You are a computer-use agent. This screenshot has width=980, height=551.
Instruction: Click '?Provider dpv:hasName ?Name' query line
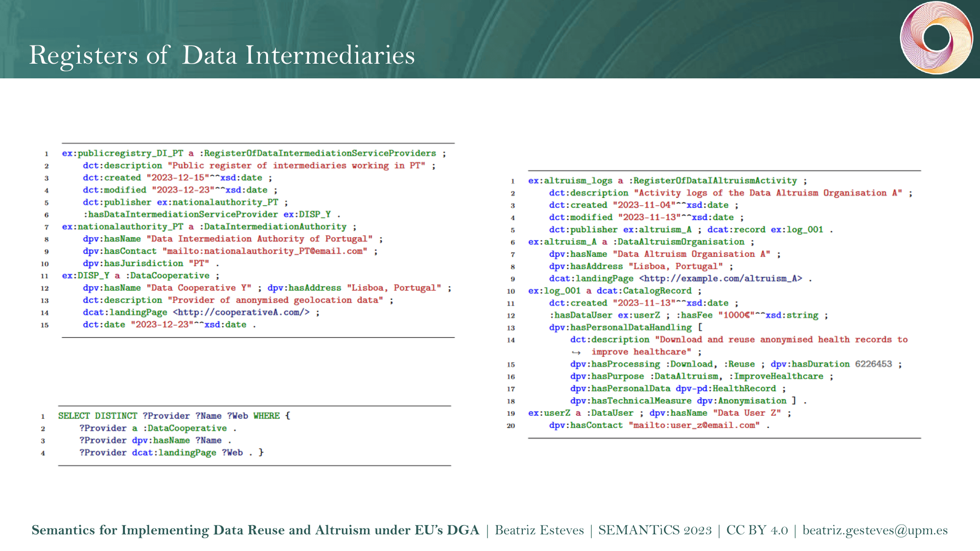pyautogui.click(x=155, y=440)
